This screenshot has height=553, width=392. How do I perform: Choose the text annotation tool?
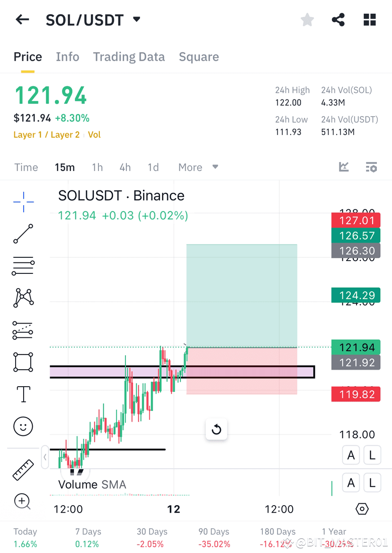(23, 394)
